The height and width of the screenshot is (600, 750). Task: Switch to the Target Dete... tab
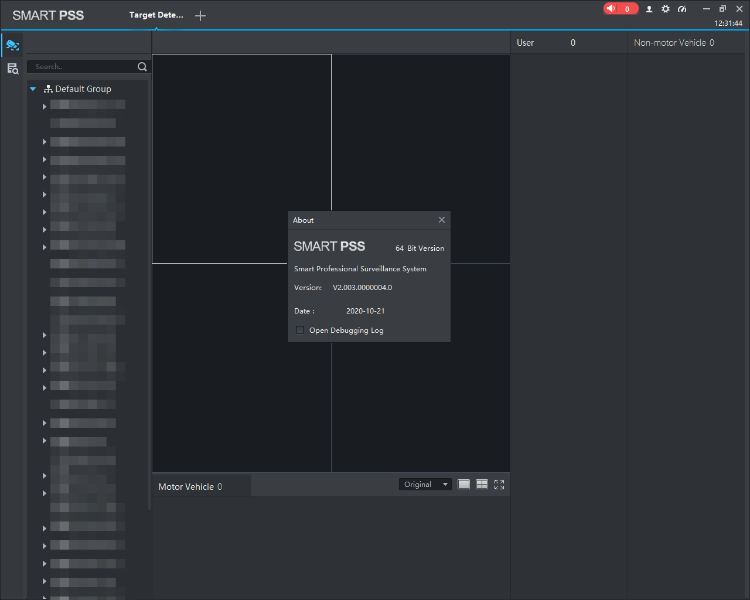pos(156,15)
